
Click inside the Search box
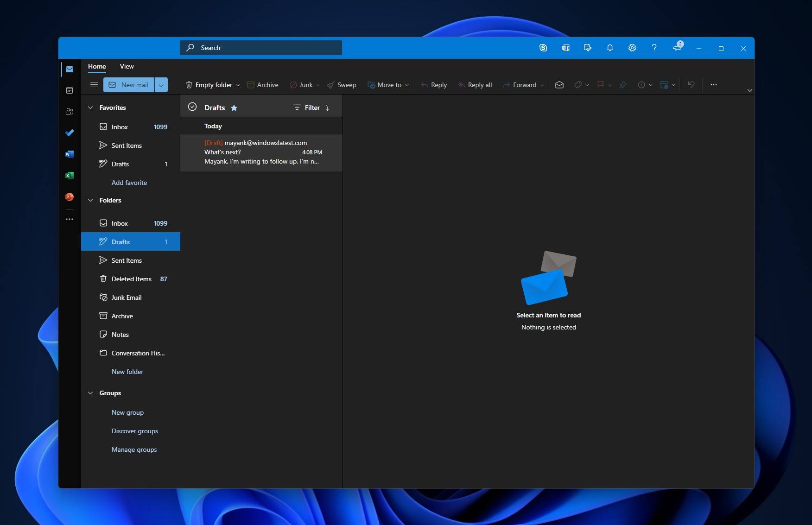click(260, 48)
